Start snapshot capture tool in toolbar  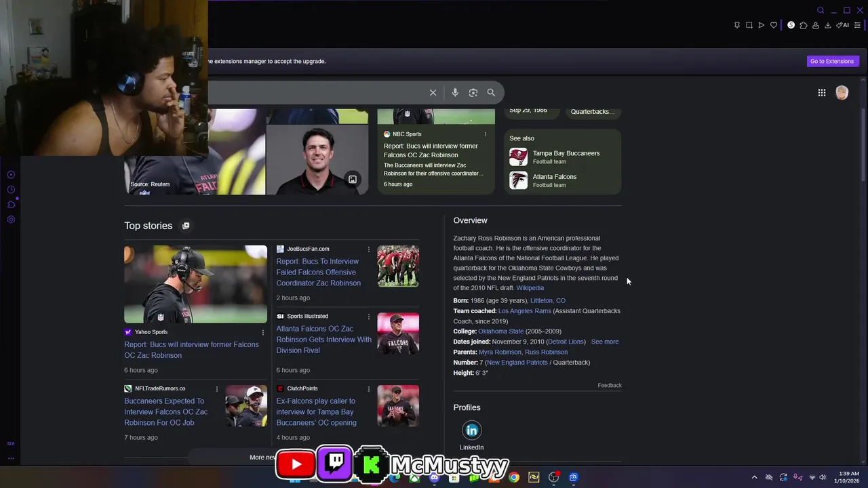click(x=749, y=25)
